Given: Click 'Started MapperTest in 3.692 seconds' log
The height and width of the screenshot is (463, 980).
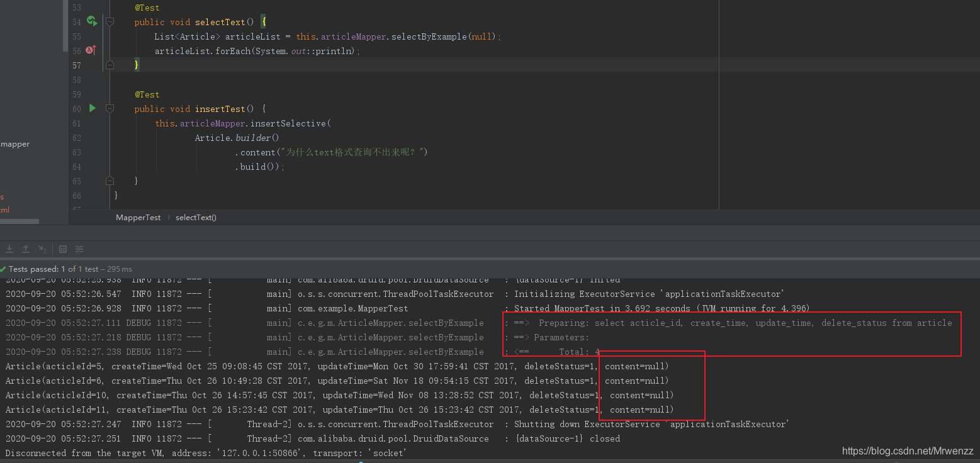Looking at the screenshot, I should (x=662, y=308).
